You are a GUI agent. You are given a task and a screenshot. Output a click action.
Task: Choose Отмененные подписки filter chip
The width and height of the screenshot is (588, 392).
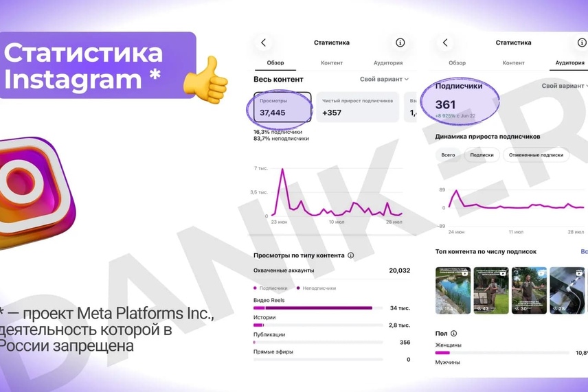click(536, 154)
